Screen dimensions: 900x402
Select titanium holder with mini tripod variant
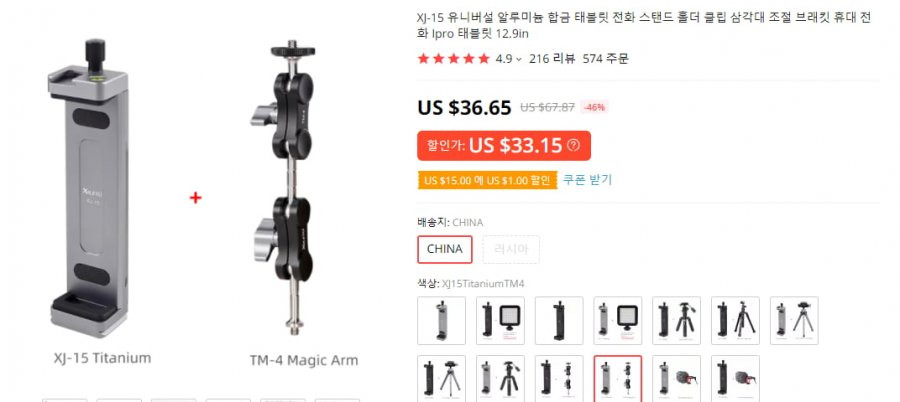[794, 320]
